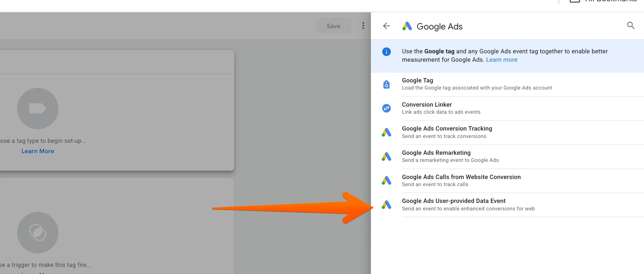644x274 pixels.
Task: Select Google Ads User-provided Data Event
Action: 507,205
